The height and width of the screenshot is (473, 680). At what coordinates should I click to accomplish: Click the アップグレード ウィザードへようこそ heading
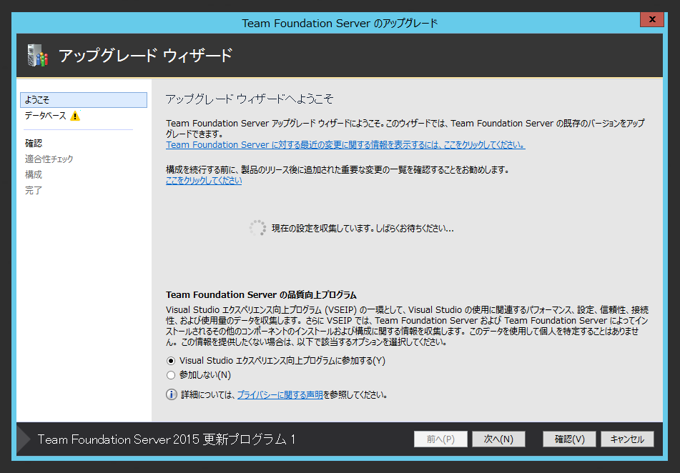249,99
